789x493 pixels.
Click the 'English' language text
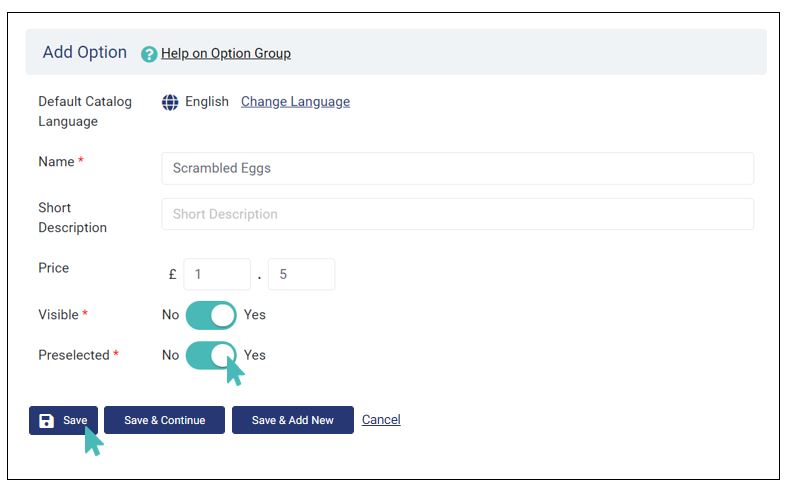207,102
